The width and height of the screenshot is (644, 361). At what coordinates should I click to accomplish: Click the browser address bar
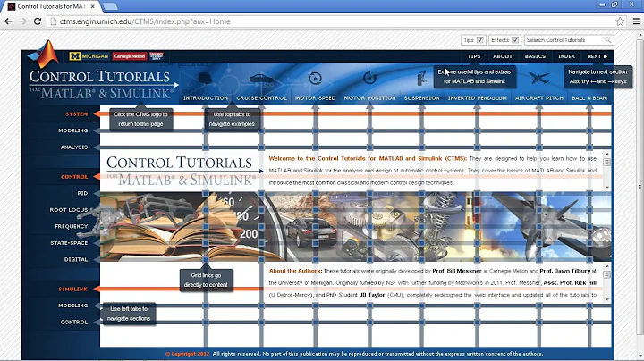coord(337,21)
